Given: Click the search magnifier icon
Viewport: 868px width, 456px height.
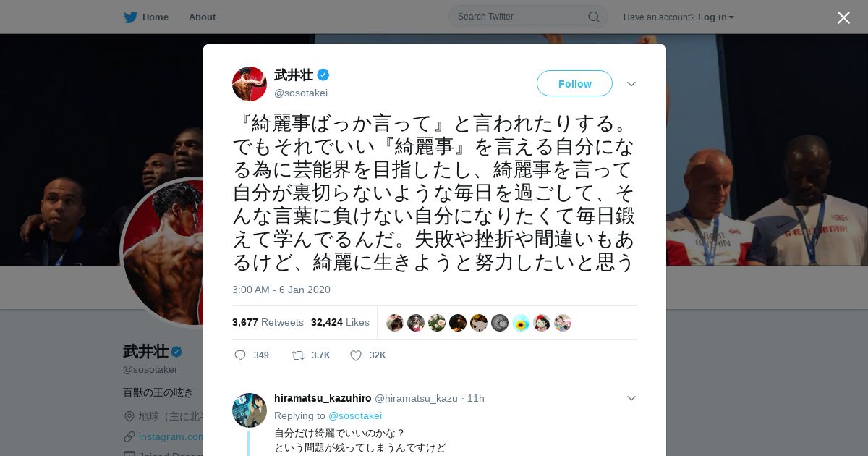Looking at the screenshot, I should [x=593, y=17].
